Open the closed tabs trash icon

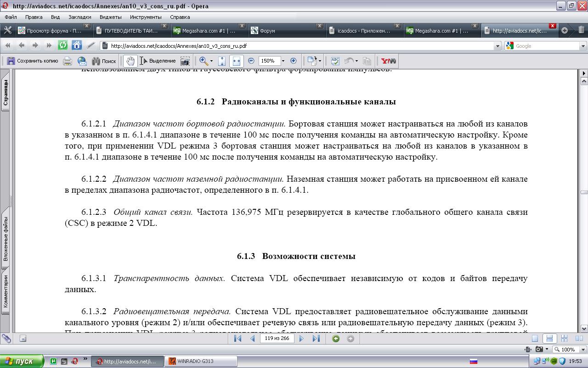581,30
